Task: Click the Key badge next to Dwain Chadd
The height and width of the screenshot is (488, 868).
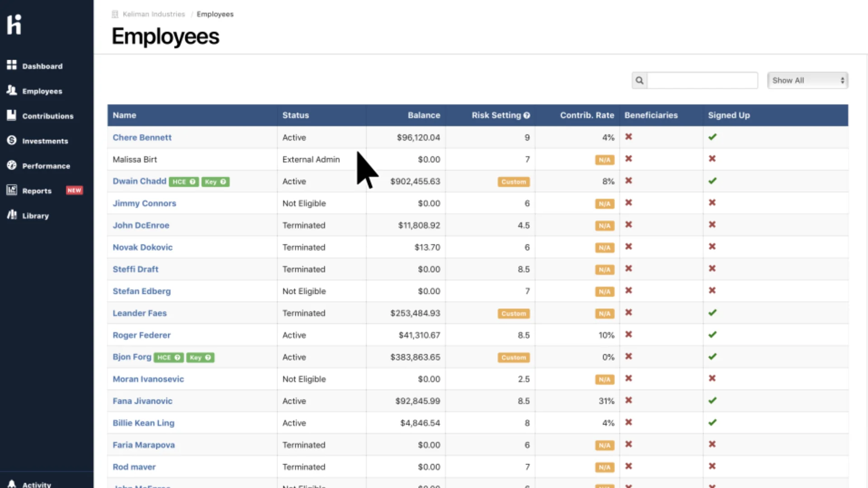Action: pyautogui.click(x=215, y=182)
